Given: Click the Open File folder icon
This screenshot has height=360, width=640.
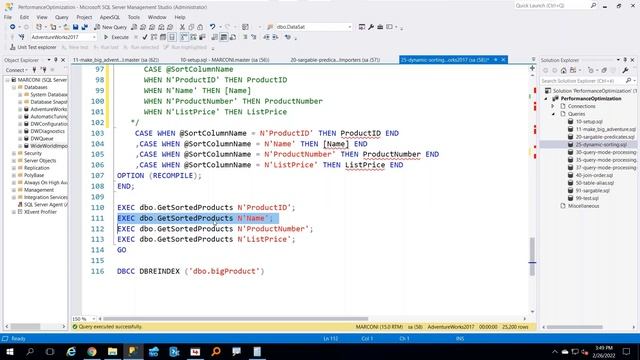Looking at the screenshot, I should [x=66, y=27].
